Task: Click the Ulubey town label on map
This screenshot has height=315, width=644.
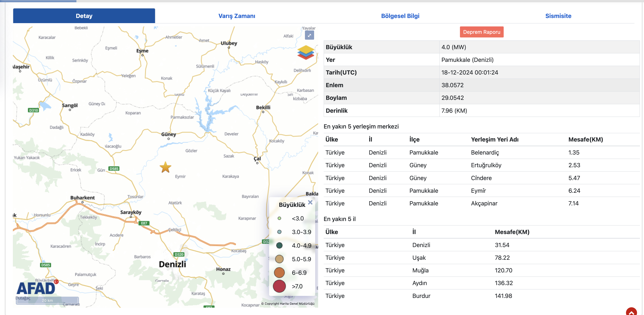Action: [x=229, y=43]
